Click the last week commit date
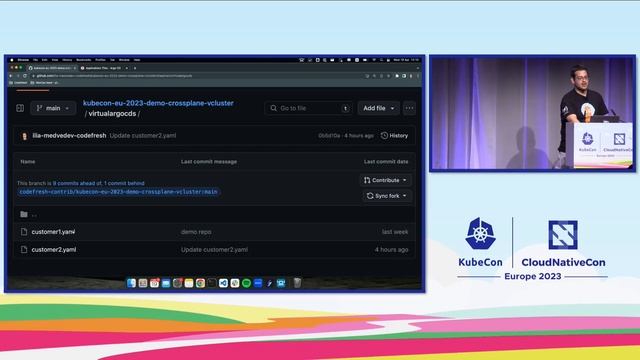Screen dimensions: 640x360 click(395, 232)
